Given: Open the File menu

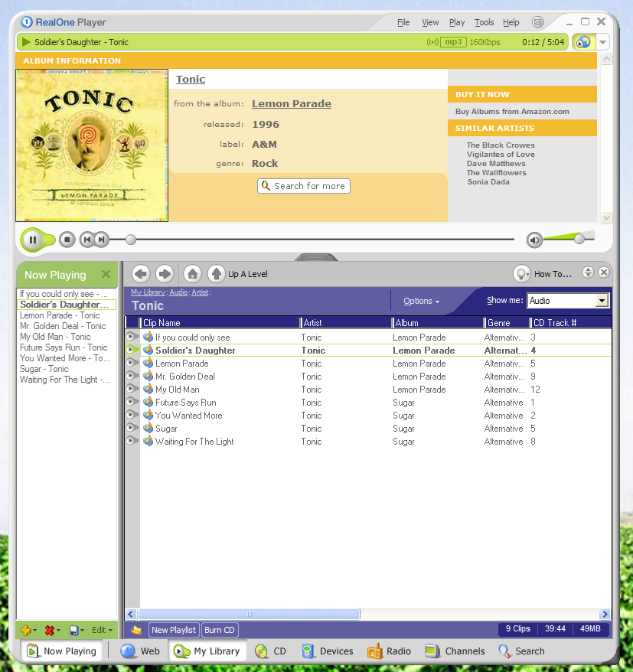Looking at the screenshot, I should 403,22.
